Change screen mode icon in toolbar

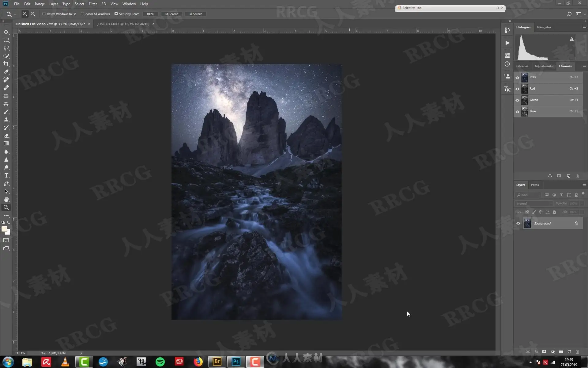[6, 248]
